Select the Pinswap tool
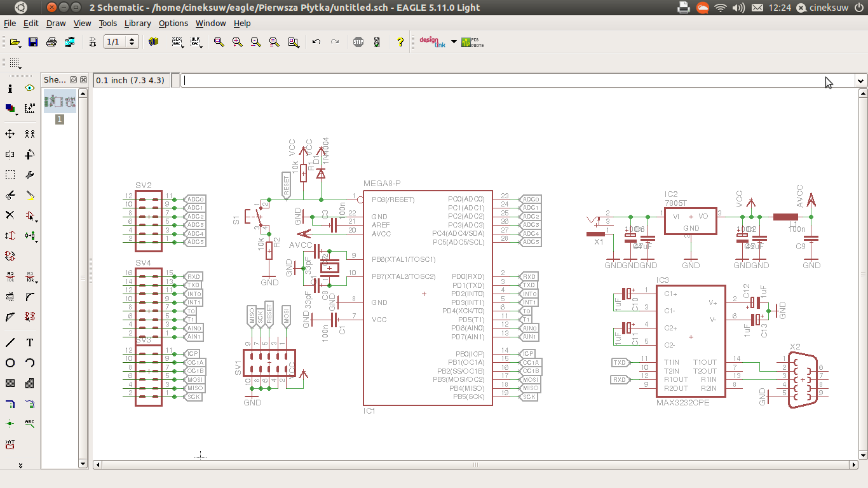The image size is (868, 488). point(10,236)
